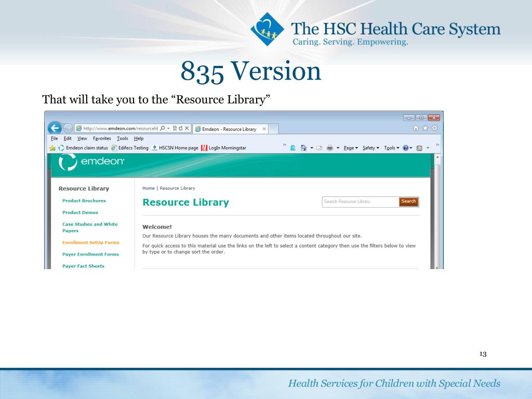
Task: Open the Tools menu in menu bar
Action: tap(123, 138)
